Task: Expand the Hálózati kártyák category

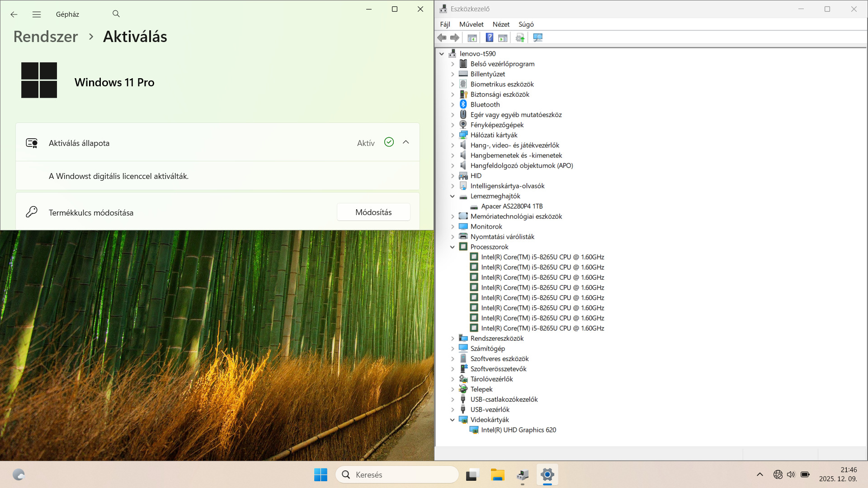Action: tap(453, 135)
